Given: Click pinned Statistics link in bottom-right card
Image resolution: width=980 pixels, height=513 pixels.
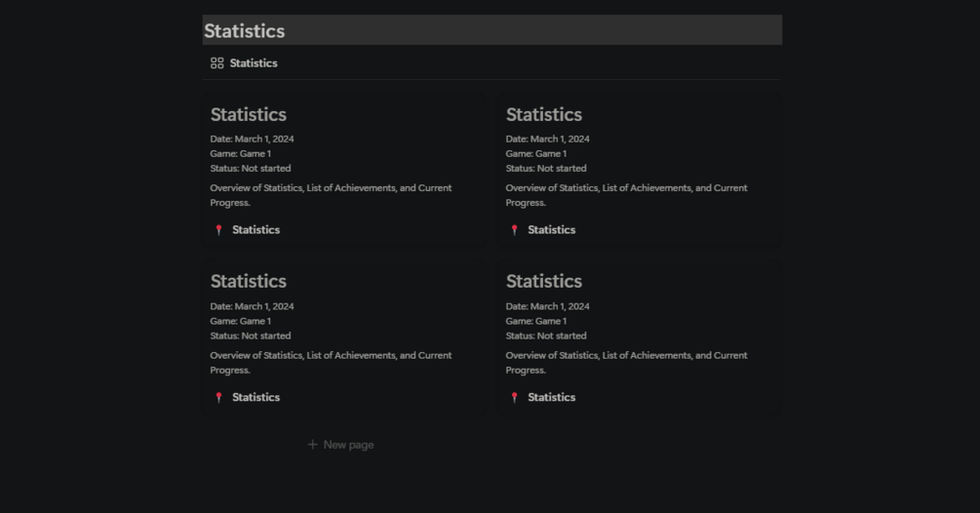Looking at the screenshot, I should [x=551, y=398].
